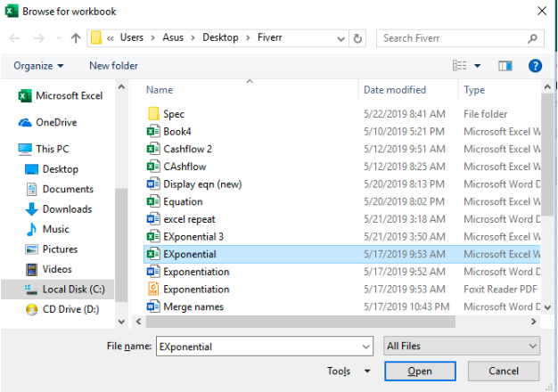
Task: Expand the address bar history dropdown
Action: click(341, 38)
